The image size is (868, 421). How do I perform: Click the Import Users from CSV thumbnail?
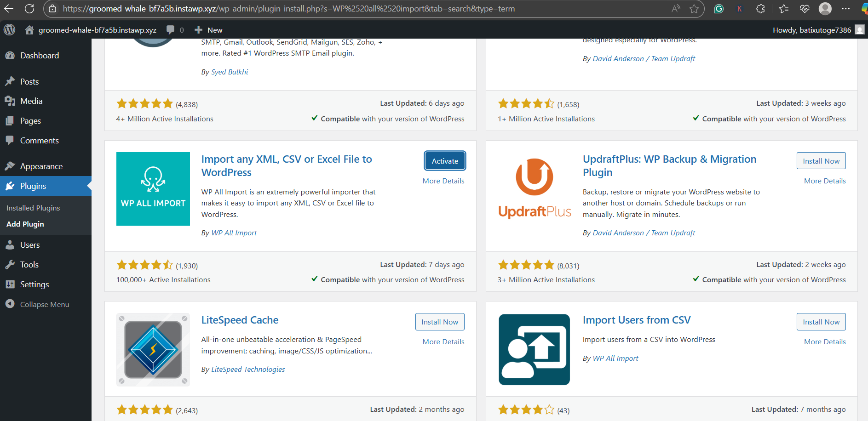pos(535,350)
